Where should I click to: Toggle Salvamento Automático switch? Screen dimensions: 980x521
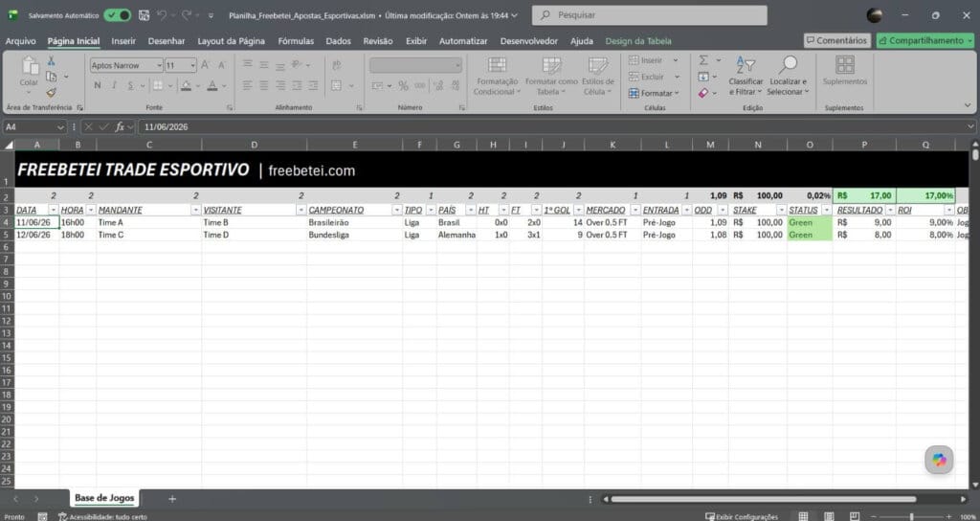[117, 15]
